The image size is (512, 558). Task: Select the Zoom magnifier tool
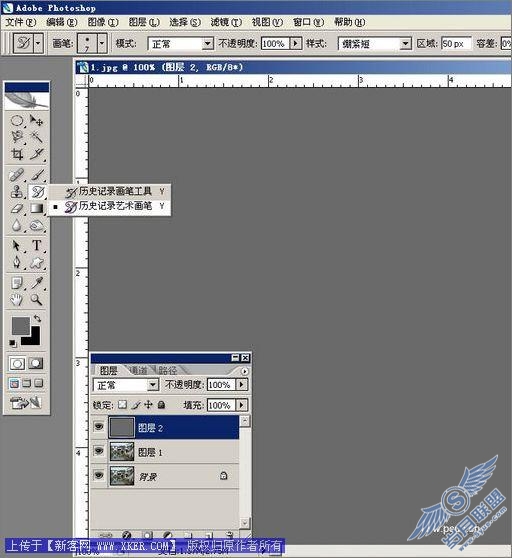pyautogui.click(x=36, y=300)
